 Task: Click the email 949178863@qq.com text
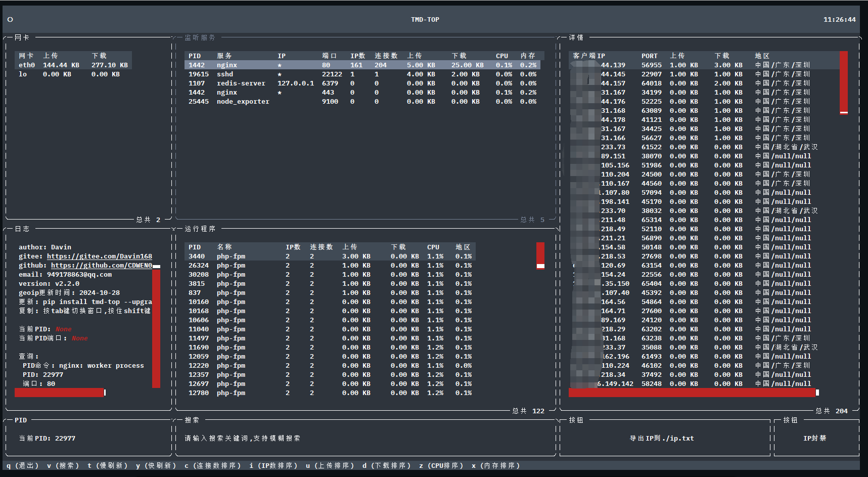[65, 275]
